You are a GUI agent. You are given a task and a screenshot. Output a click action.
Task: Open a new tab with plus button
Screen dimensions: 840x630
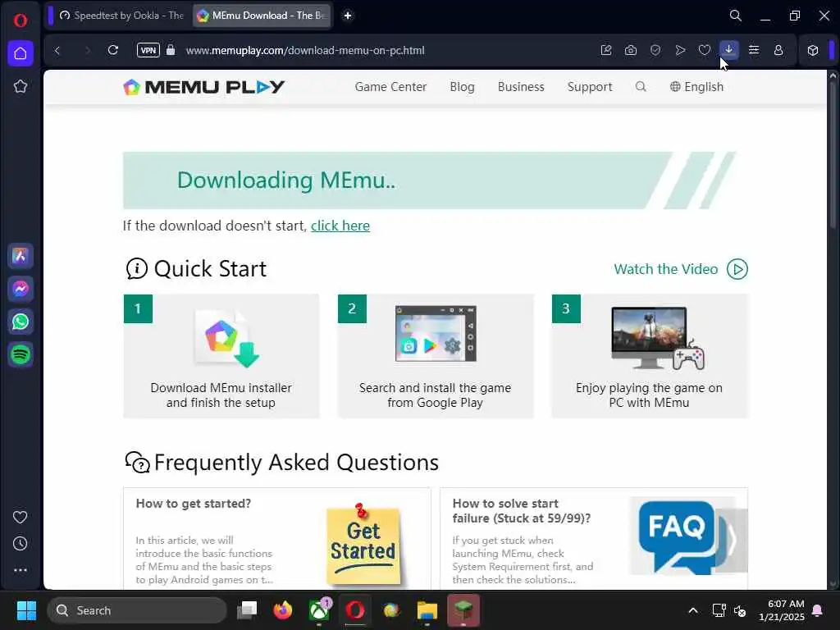(348, 16)
